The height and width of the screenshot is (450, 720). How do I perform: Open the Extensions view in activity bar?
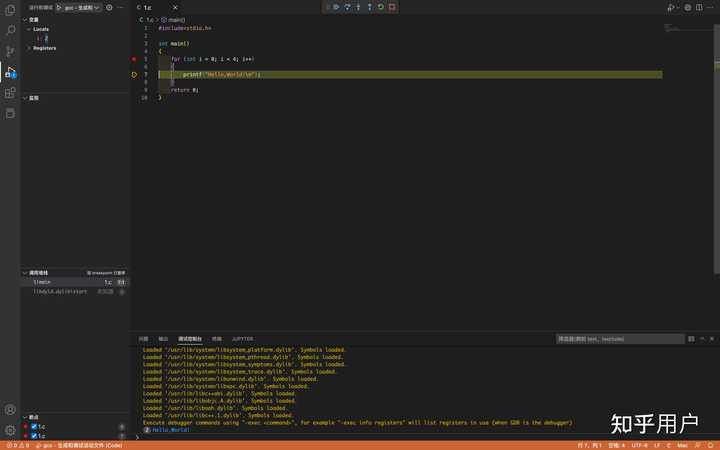click(10, 93)
